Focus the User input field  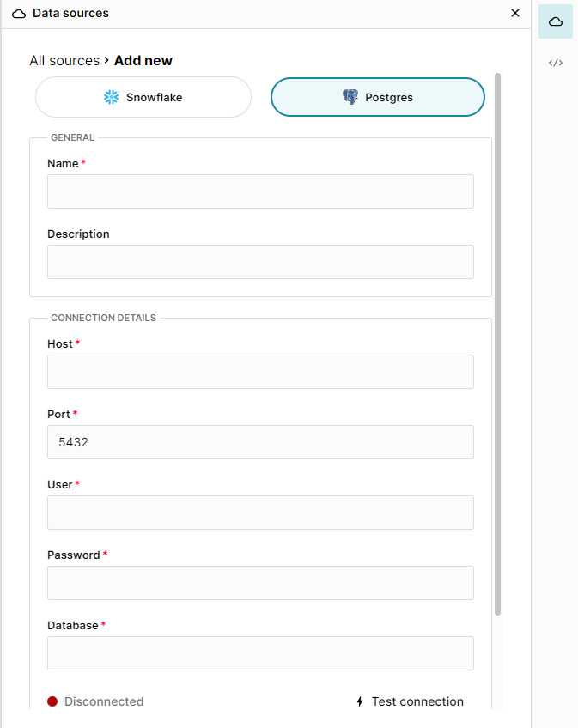(260, 513)
